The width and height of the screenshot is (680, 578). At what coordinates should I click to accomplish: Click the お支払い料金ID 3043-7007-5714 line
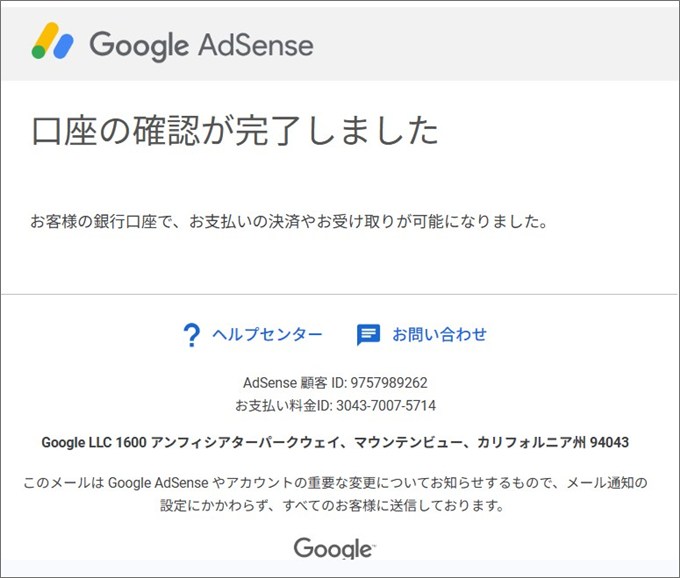pyautogui.click(x=335, y=405)
